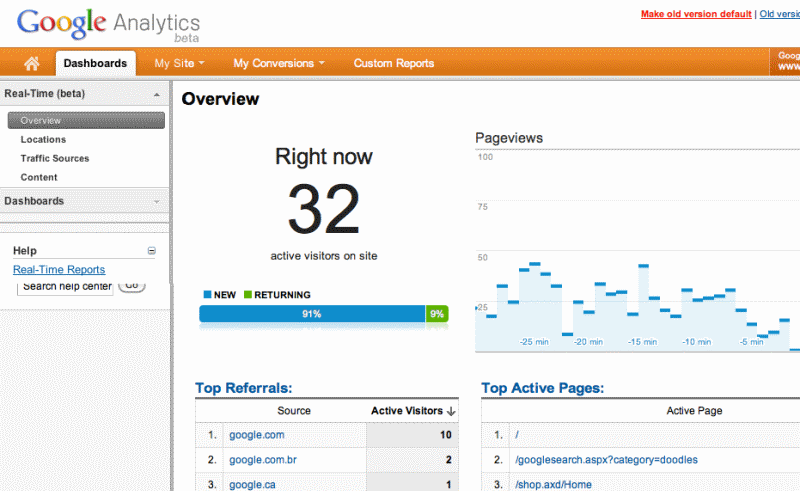The width and height of the screenshot is (800, 491).
Task: Click the Top Referrals heading
Action: [x=244, y=388]
